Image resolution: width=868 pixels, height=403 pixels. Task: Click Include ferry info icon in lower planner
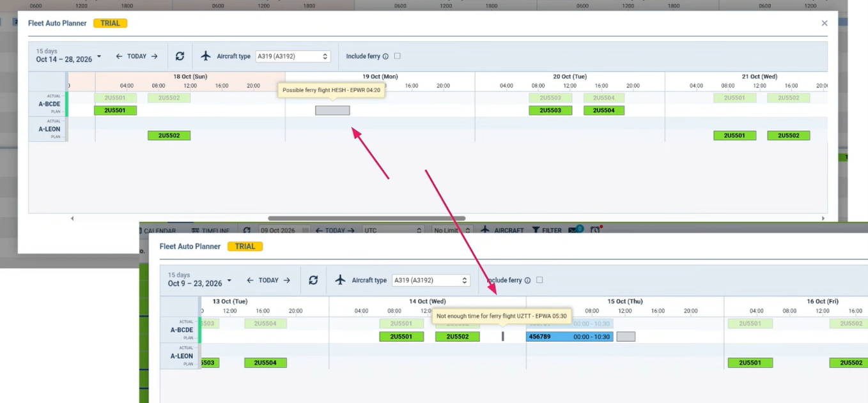(x=527, y=280)
